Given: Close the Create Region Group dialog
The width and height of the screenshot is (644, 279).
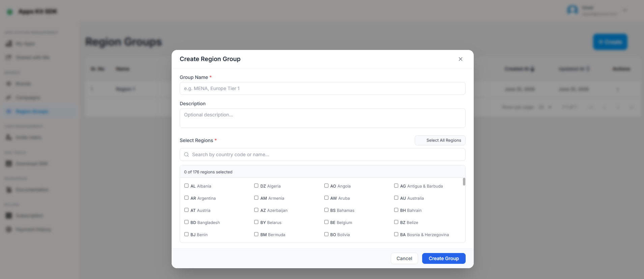Looking at the screenshot, I should [460, 59].
